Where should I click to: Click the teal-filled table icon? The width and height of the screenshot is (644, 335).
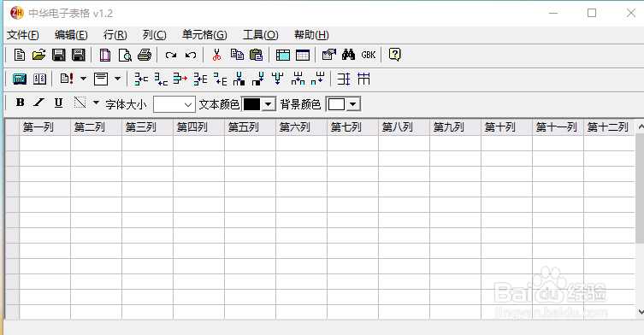click(x=283, y=55)
